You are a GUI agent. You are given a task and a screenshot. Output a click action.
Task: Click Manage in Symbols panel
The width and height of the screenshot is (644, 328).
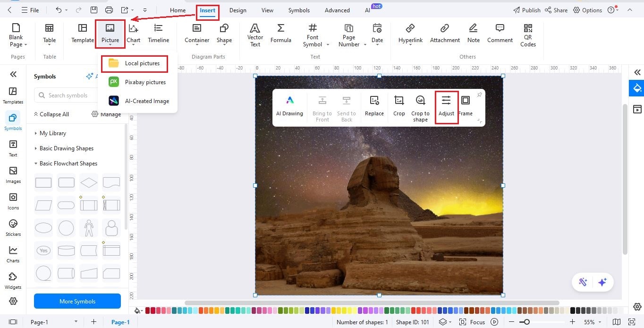pyautogui.click(x=106, y=114)
